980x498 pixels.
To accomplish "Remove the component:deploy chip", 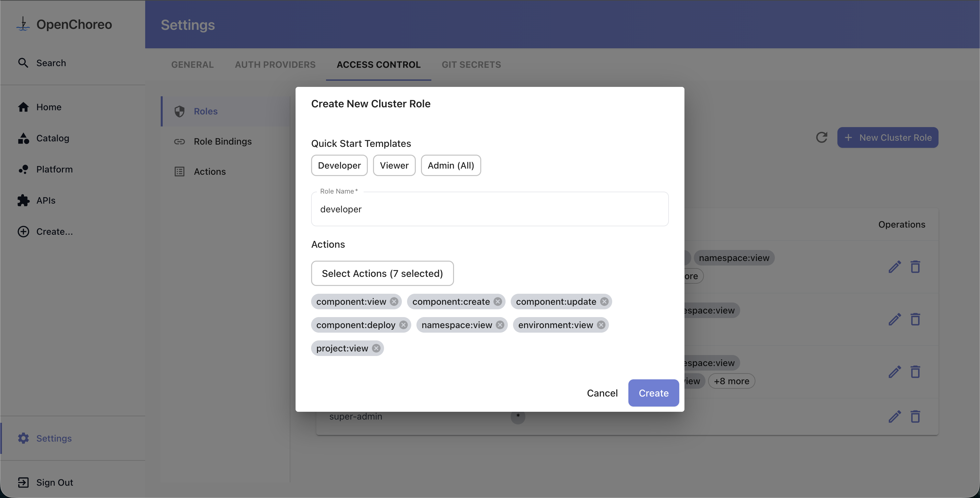I will click(x=404, y=325).
